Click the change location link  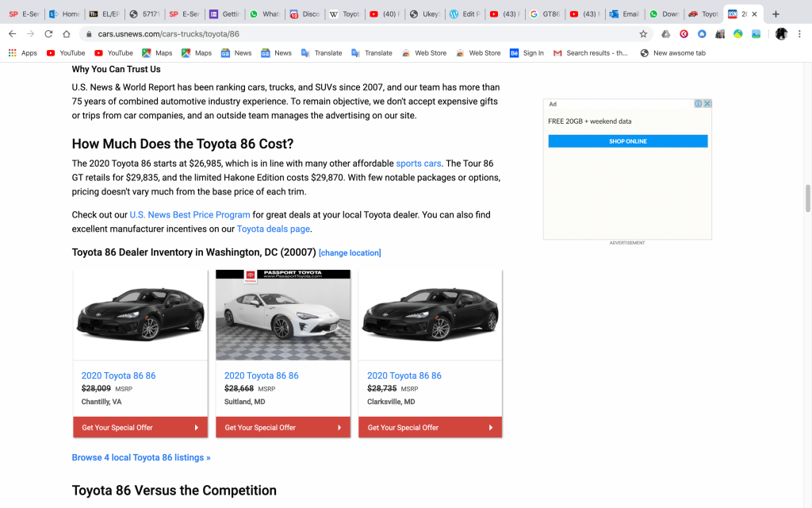click(x=350, y=253)
